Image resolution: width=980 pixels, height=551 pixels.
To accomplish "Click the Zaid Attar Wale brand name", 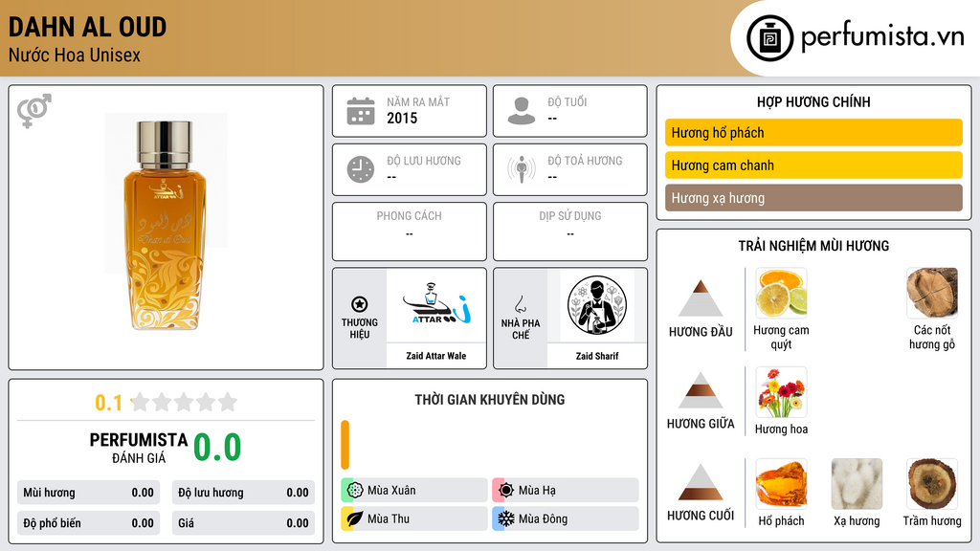I will [x=436, y=356].
